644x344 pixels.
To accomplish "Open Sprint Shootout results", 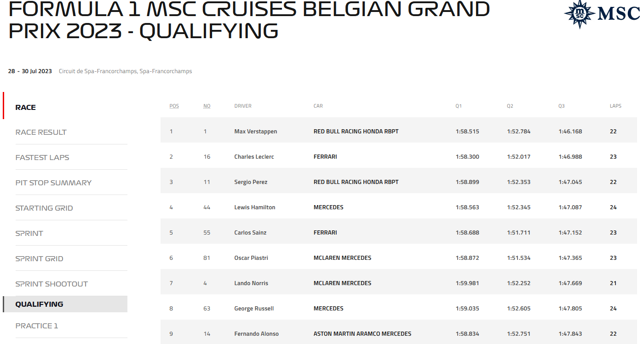I will click(x=52, y=284).
